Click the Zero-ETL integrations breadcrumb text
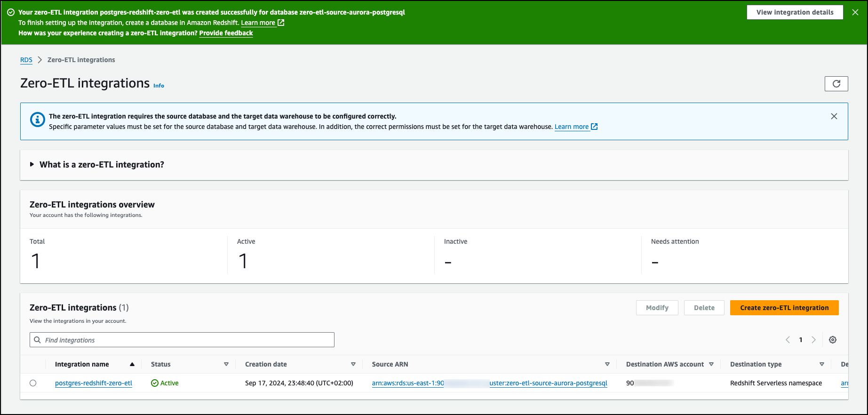Viewport: 868px width, 415px height. [x=81, y=60]
